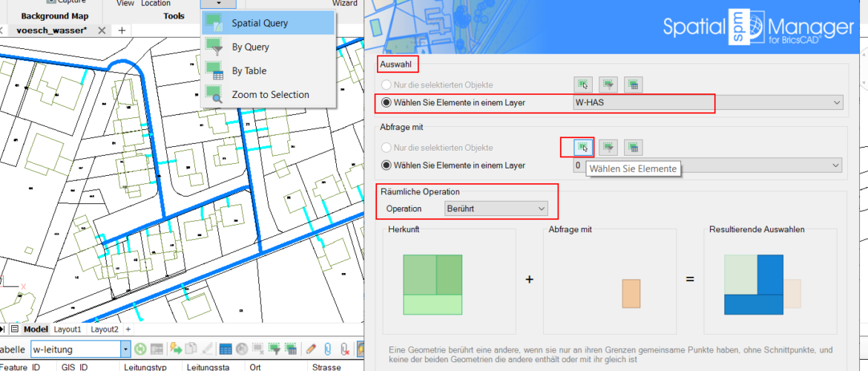Select layer radio option in the Auswahl section
868x371 pixels.
tap(387, 102)
